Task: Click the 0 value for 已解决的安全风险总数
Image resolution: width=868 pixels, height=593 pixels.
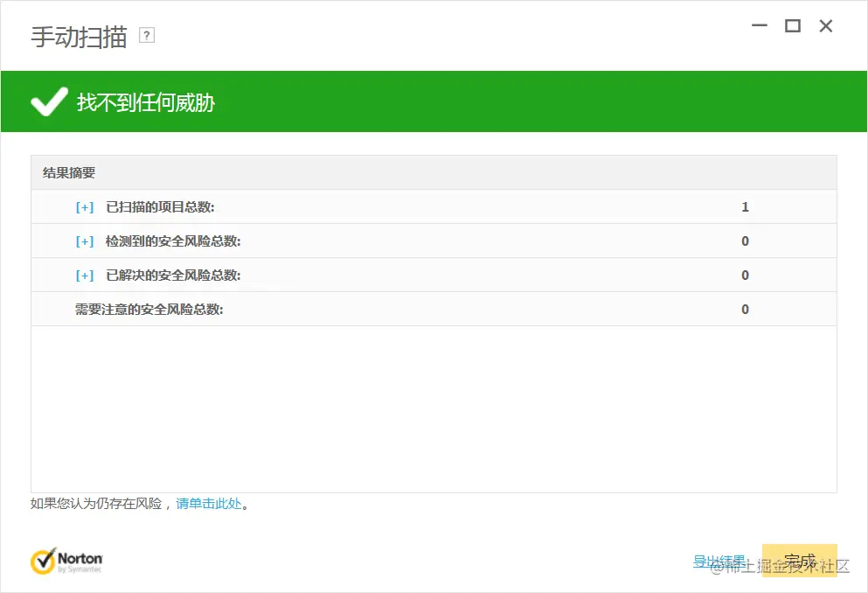Action: pyautogui.click(x=745, y=276)
